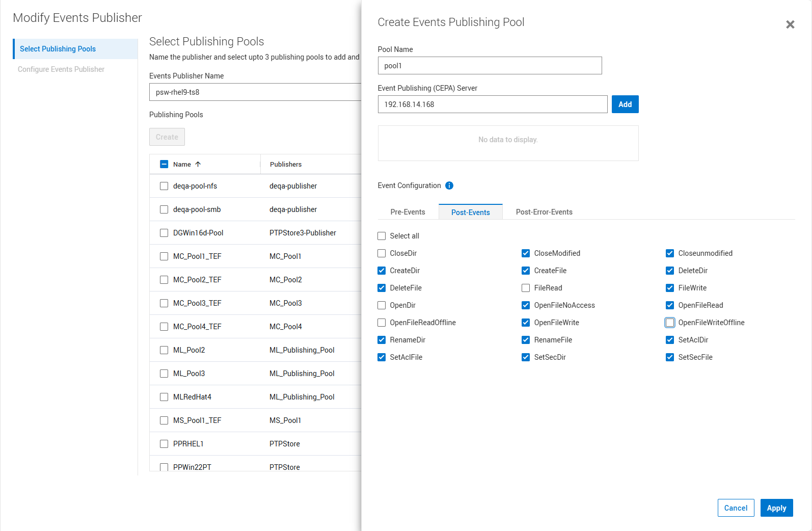Enable the OpenFileWriteOffline event checkbox
The image size is (812, 531).
click(670, 323)
